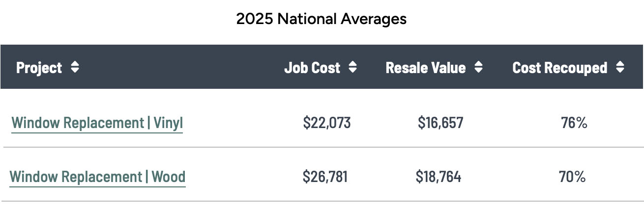644x208 pixels.
Task: Click the Resale Value column header label
Action: point(426,68)
